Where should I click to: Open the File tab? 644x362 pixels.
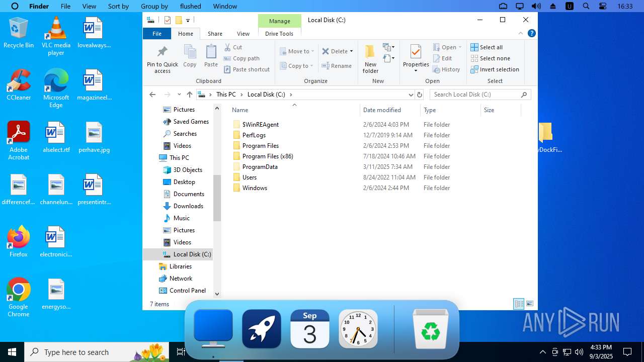[x=157, y=34]
